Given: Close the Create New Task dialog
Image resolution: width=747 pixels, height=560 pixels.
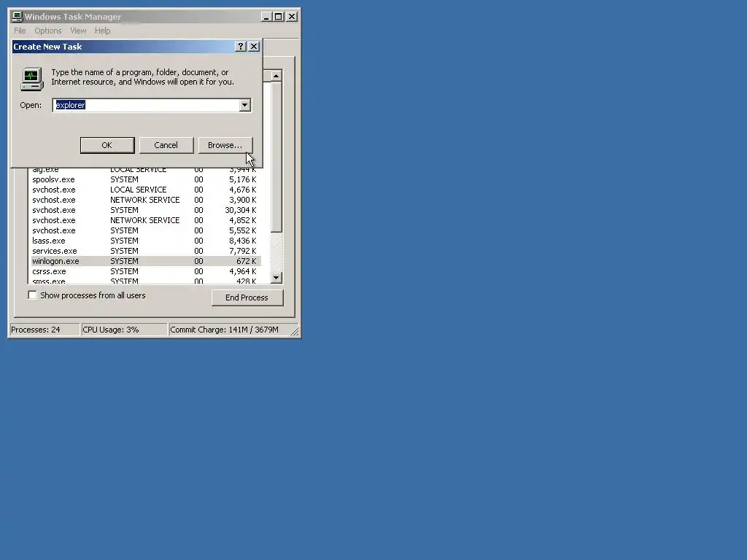Looking at the screenshot, I should click(254, 47).
